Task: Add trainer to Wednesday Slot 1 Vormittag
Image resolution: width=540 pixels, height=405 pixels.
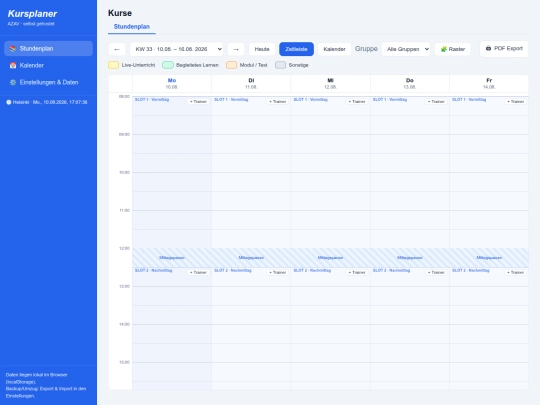Action: 357,102
